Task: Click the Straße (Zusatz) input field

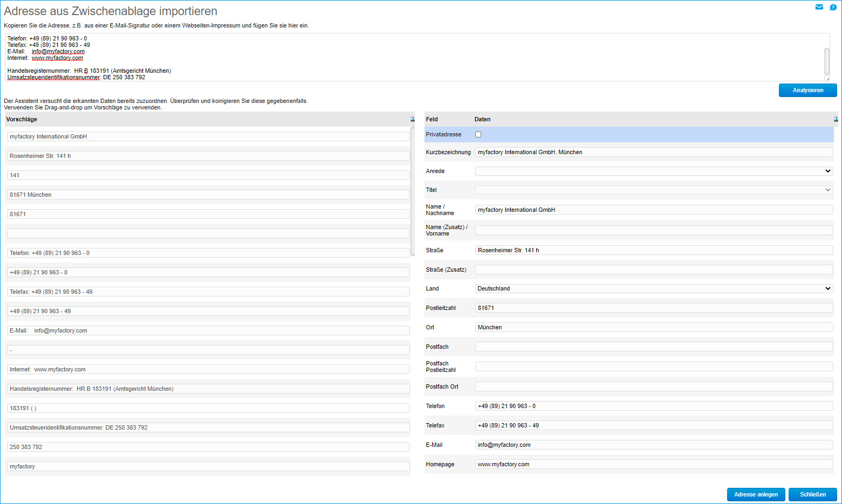Action: (x=654, y=270)
